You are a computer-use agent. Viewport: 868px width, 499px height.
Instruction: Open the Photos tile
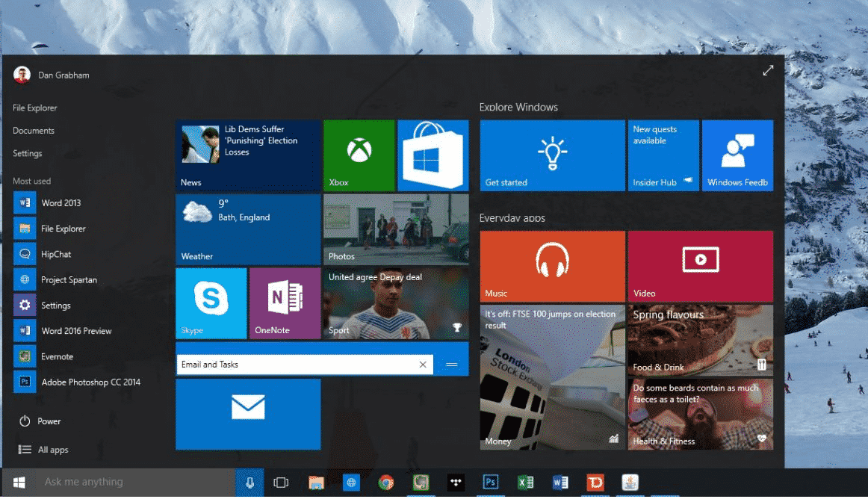pyautogui.click(x=396, y=229)
